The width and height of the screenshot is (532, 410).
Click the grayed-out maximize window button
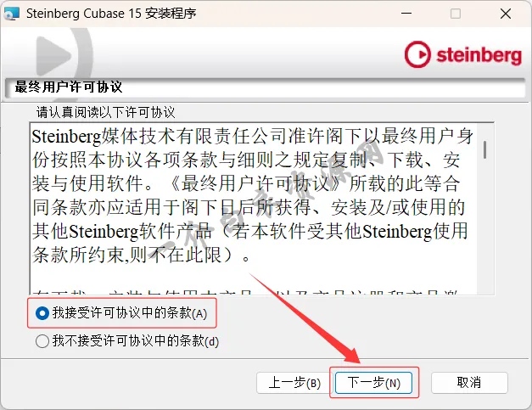(456, 14)
